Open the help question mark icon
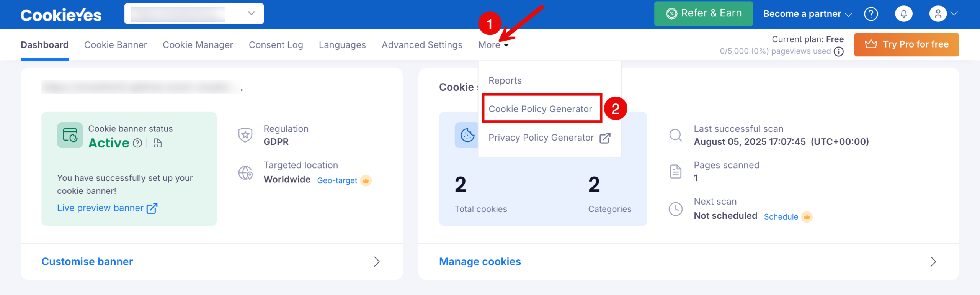The height and width of the screenshot is (295, 980). tap(872, 14)
